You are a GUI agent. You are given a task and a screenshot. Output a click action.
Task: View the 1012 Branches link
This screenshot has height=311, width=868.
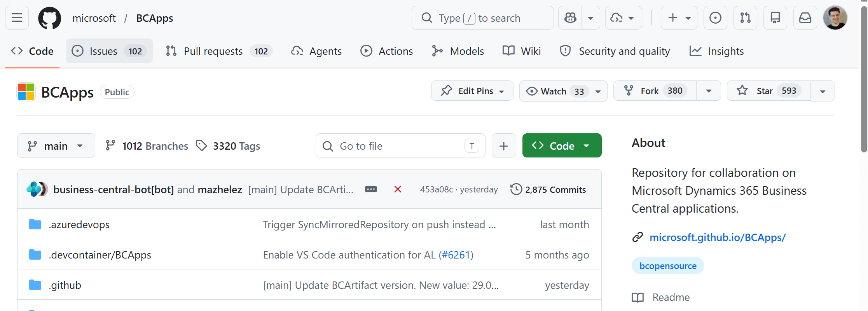point(147,146)
